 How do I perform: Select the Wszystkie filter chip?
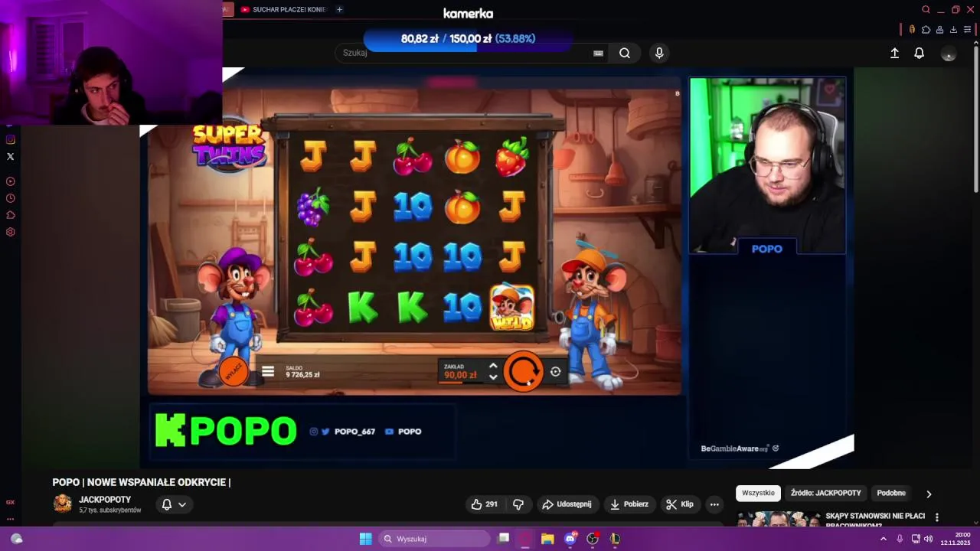(x=758, y=493)
